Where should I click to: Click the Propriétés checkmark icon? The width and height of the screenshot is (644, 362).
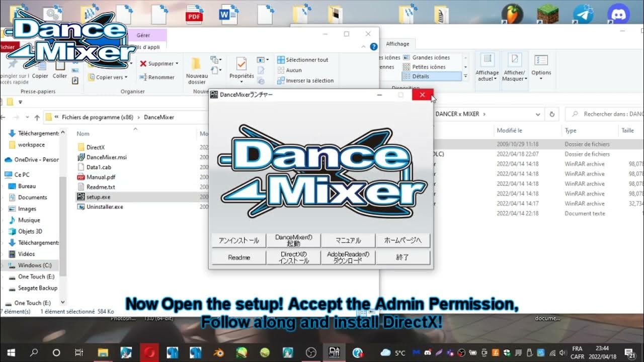[242, 64]
